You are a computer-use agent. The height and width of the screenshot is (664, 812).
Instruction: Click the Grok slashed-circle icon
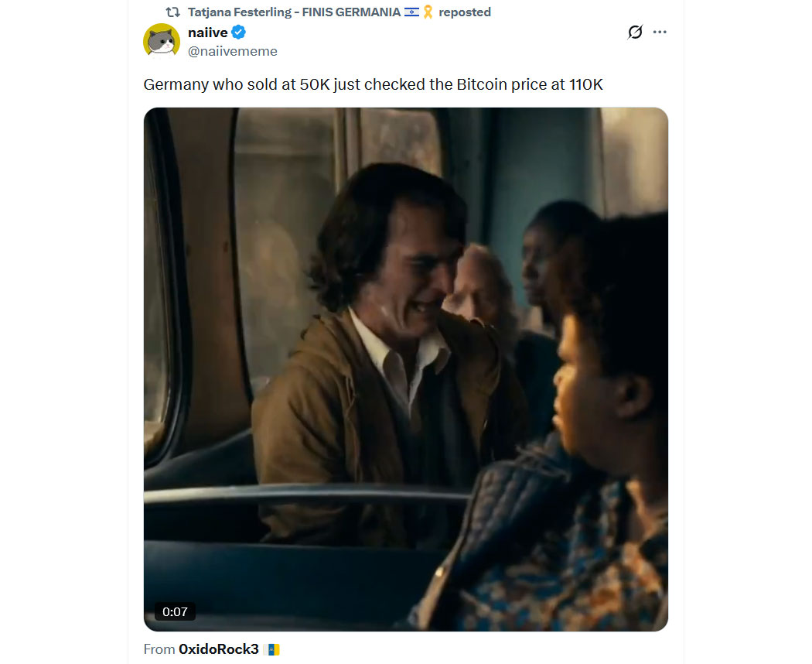pos(635,33)
